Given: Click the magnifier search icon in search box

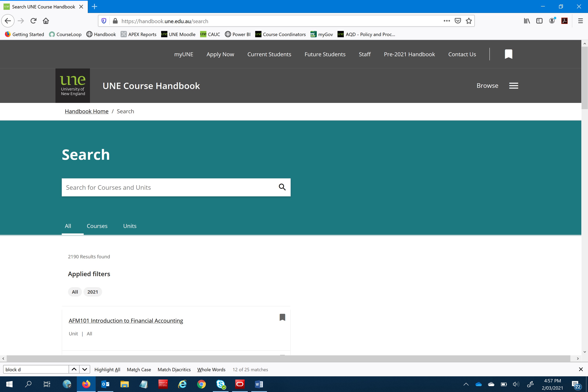Looking at the screenshot, I should tap(282, 187).
